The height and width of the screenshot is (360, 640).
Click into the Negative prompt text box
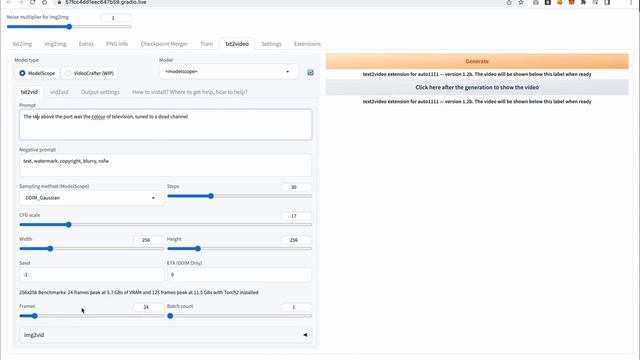tap(165, 165)
